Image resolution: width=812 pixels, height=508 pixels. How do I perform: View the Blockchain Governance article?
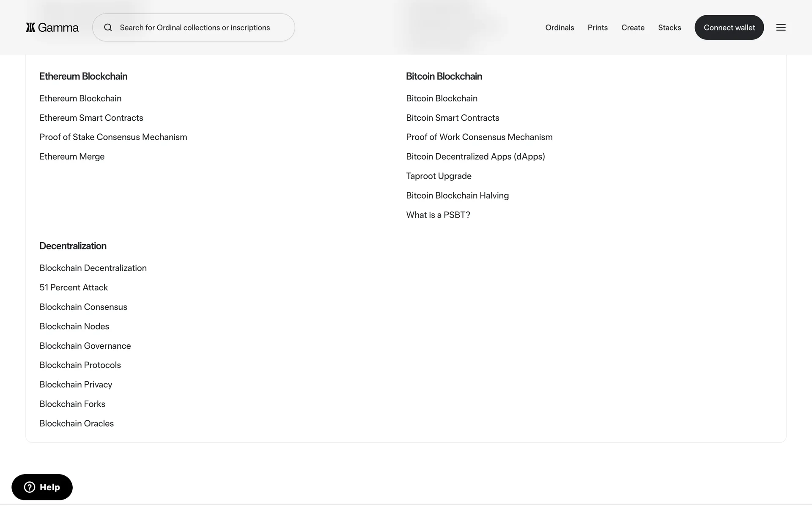tap(85, 346)
